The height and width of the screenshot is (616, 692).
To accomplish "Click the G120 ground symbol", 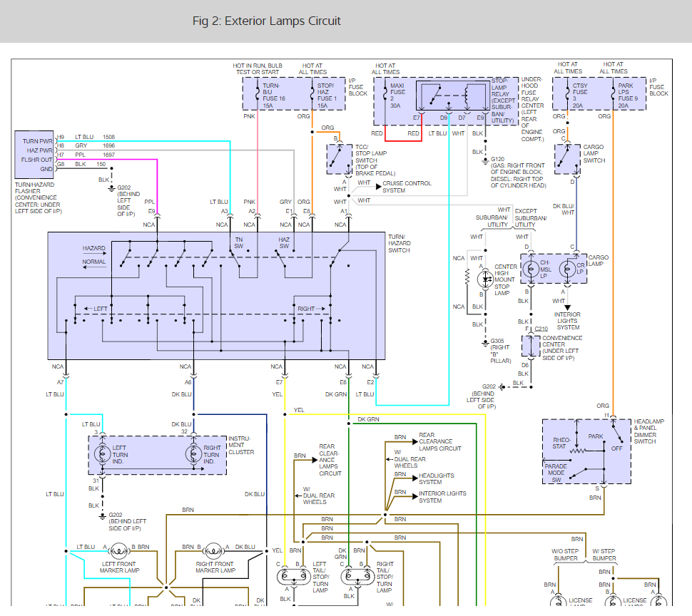I will coord(485,161).
